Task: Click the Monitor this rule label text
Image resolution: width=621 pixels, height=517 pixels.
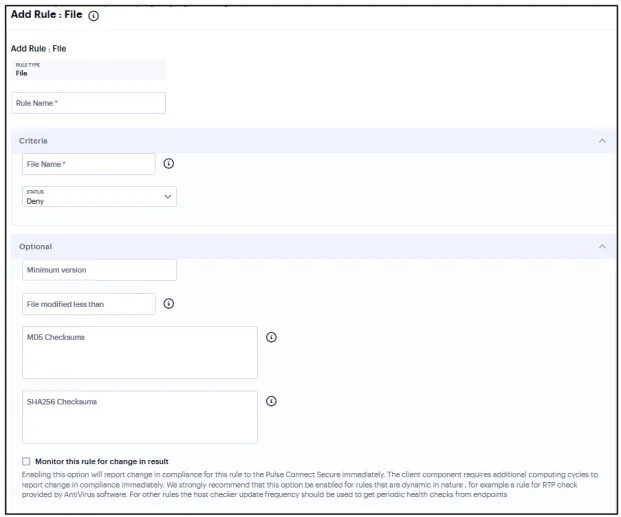Action: click(x=102, y=461)
